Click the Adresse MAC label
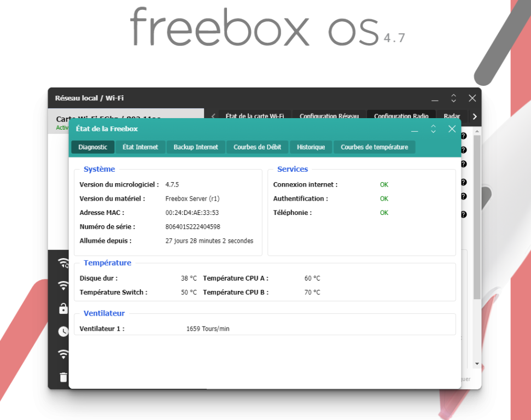The width and height of the screenshot is (531, 420). (x=102, y=213)
